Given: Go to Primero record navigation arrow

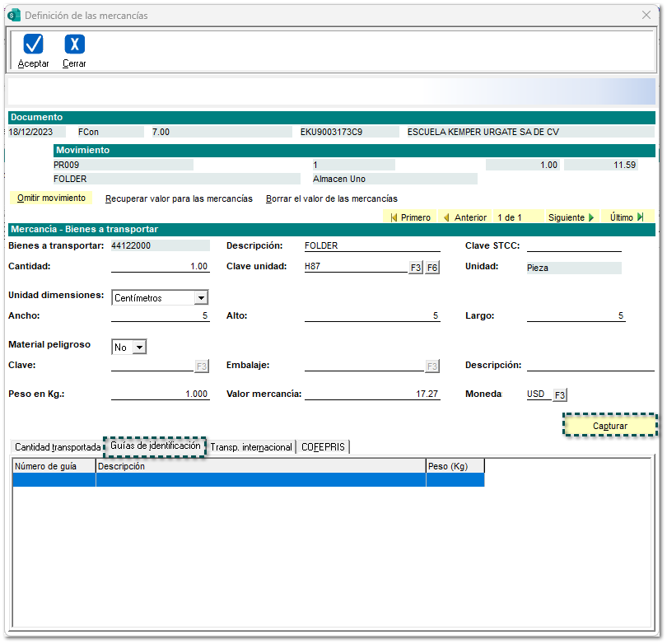Looking at the screenshot, I should click(410, 217).
